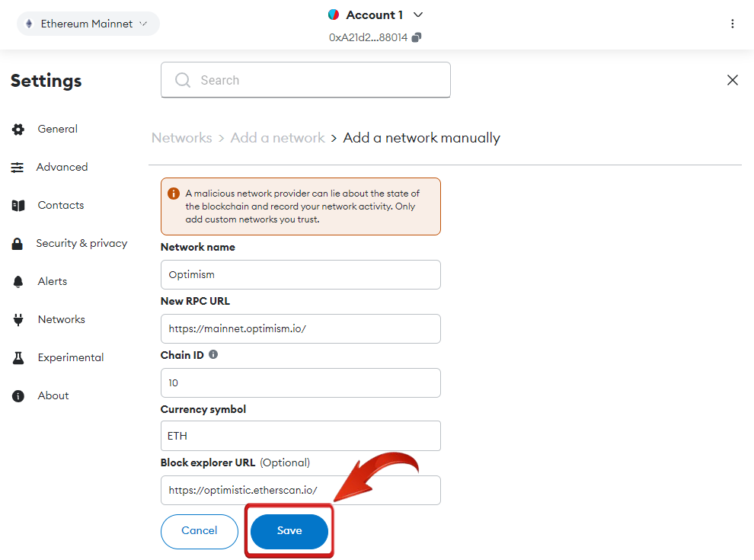Click the Chain ID info tooltip icon
Image resolution: width=754 pixels, height=560 pixels.
pos(213,354)
